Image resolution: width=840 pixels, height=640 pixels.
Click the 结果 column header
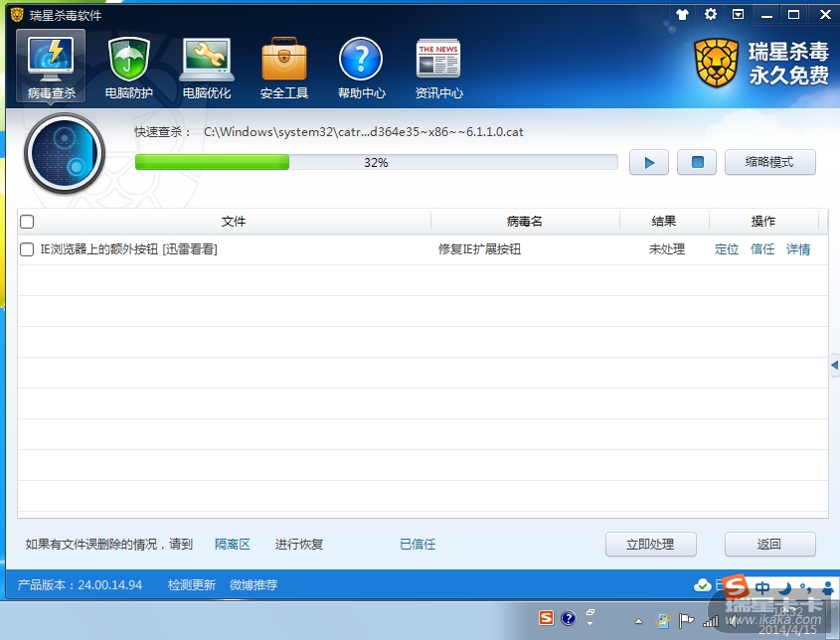(664, 222)
